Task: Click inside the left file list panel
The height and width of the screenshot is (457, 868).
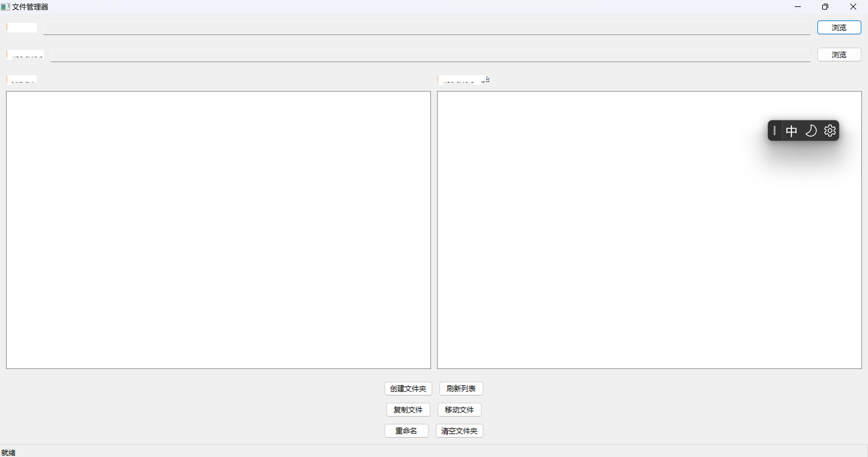Action: pyautogui.click(x=218, y=230)
